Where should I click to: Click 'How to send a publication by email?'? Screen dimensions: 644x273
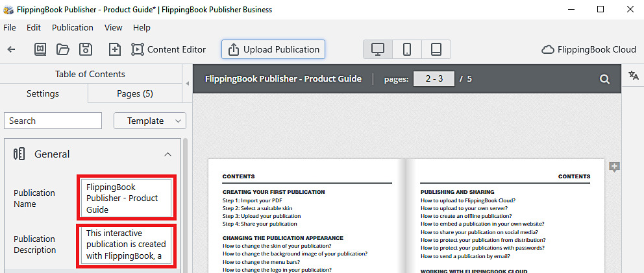(x=465, y=256)
